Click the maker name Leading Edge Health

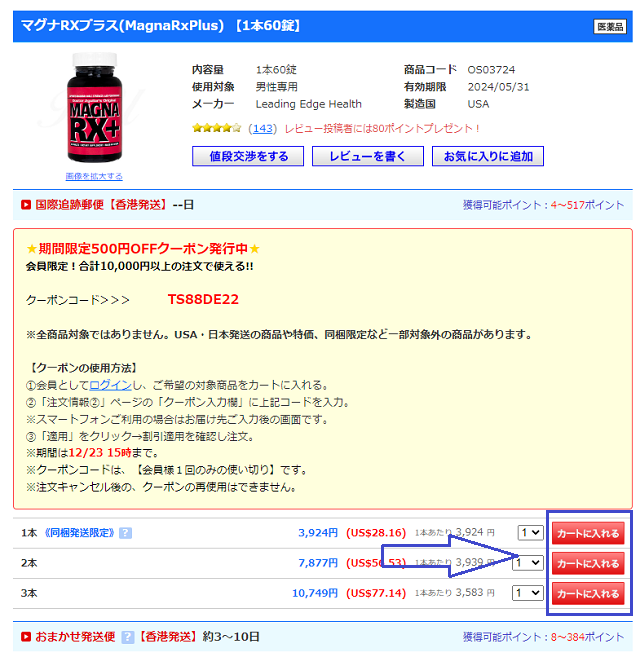click(x=309, y=104)
